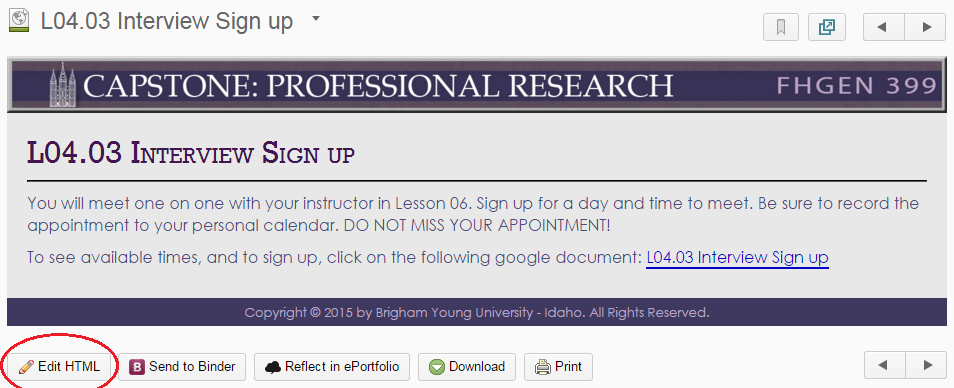Click the Edit HTML button
The height and width of the screenshot is (388, 954).
59,367
